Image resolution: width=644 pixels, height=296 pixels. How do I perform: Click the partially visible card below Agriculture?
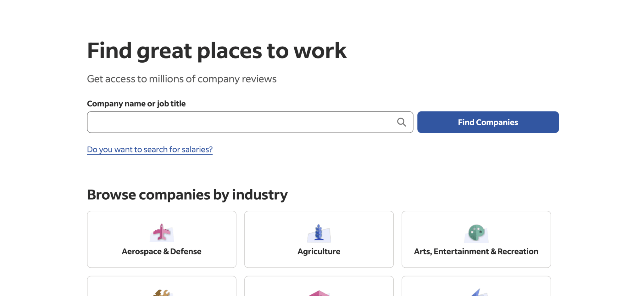319,287
